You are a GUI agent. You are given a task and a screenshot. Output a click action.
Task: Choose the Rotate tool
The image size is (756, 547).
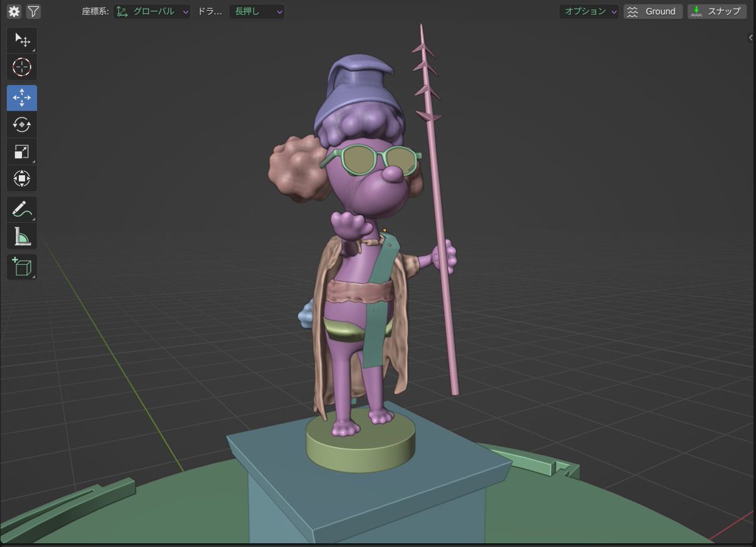[x=22, y=125]
